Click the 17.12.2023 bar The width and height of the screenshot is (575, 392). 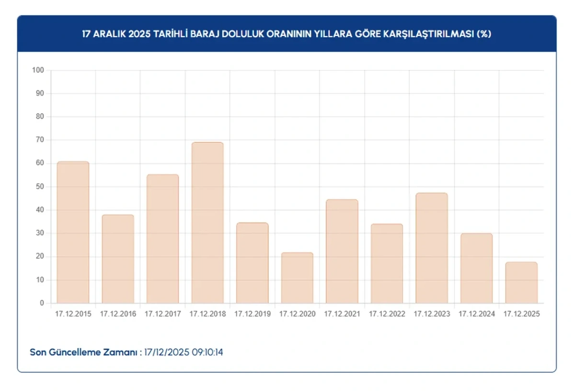[x=431, y=248]
